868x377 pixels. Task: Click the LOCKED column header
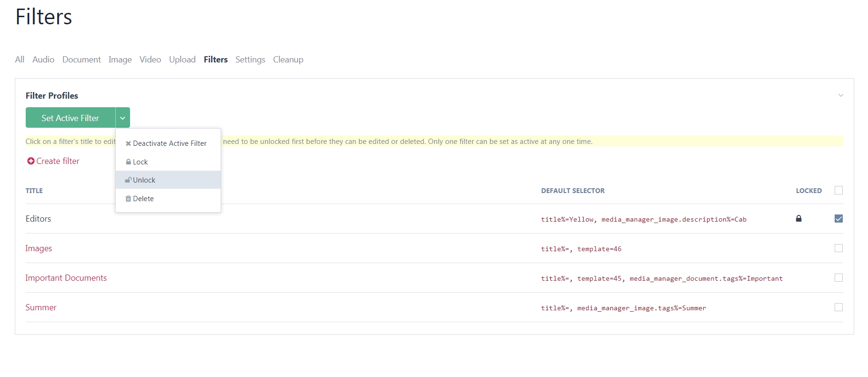809,191
